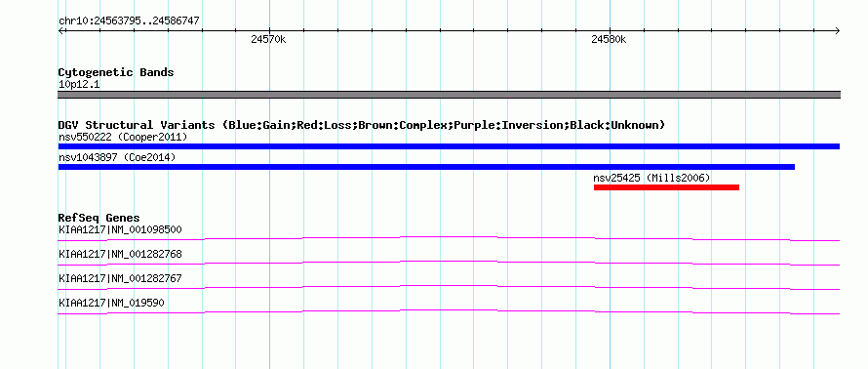Click the magenta intron line of NM_019590

pyautogui.click(x=449, y=311)
